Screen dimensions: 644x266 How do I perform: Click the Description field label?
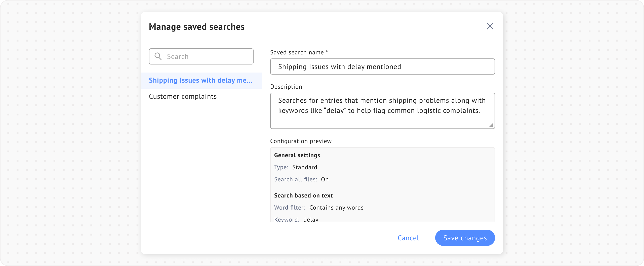pos(286,87)
